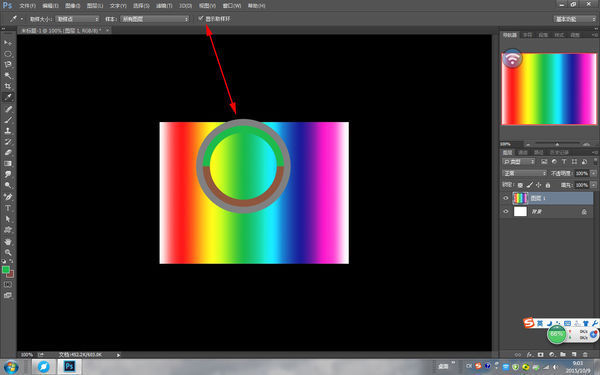
Task: Open the 图像 (Image) menu
Action: pyautogui.click(x=72, y=6)
